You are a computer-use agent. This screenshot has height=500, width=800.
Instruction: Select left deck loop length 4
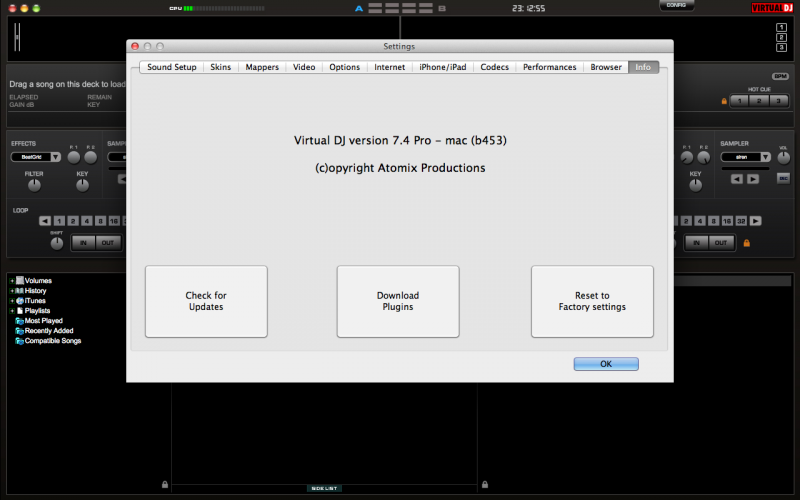pyautogui.click(x=87, y=221)
